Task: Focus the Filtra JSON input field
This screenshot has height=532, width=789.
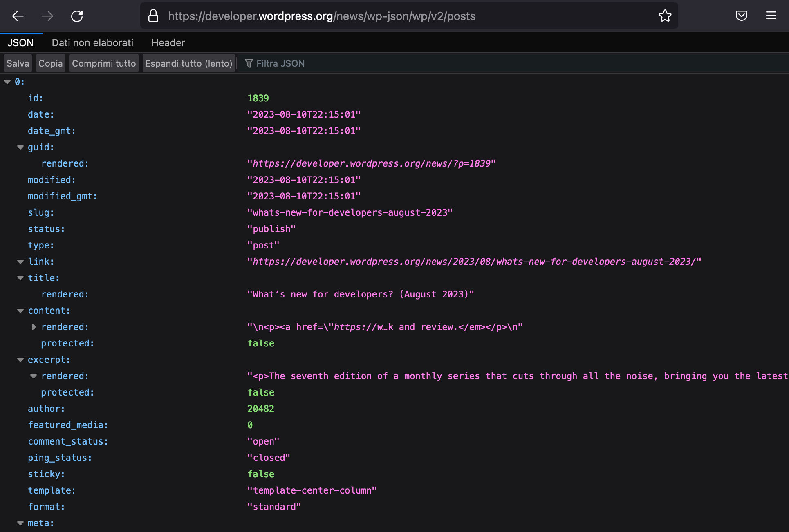Action: pyautogui.click(x=513, y=63)
